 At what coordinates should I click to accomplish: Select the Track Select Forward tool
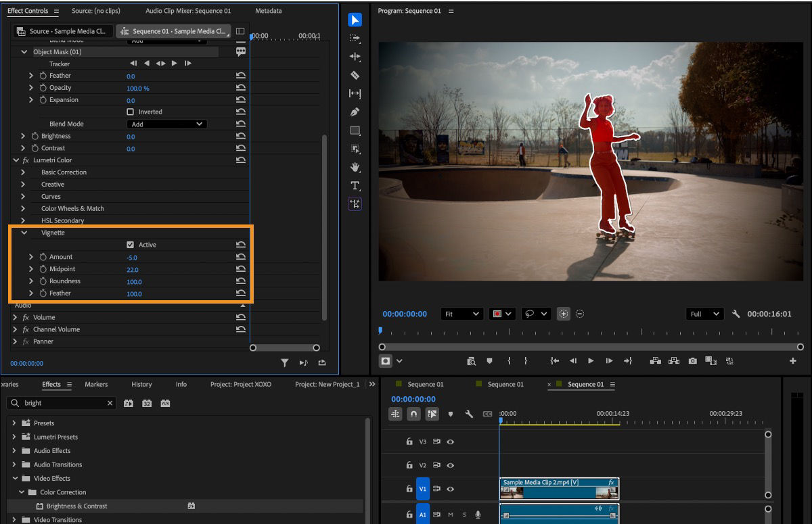pos(355,39)
